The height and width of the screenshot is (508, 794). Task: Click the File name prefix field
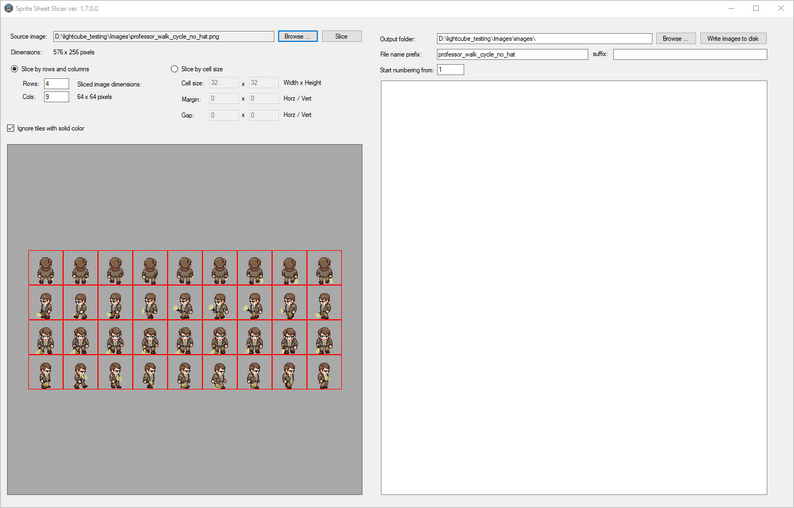(x=512, y=54)
